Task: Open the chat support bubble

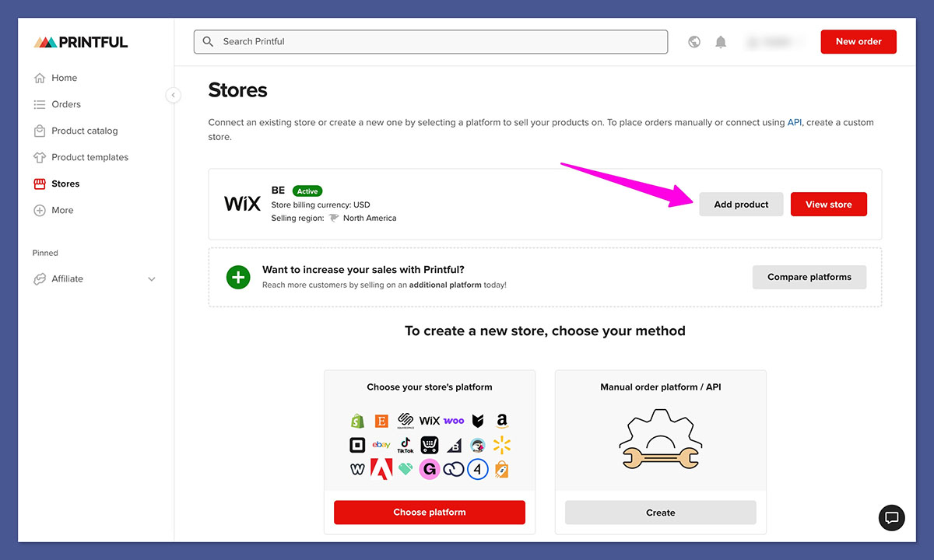Action: (892, 517)
